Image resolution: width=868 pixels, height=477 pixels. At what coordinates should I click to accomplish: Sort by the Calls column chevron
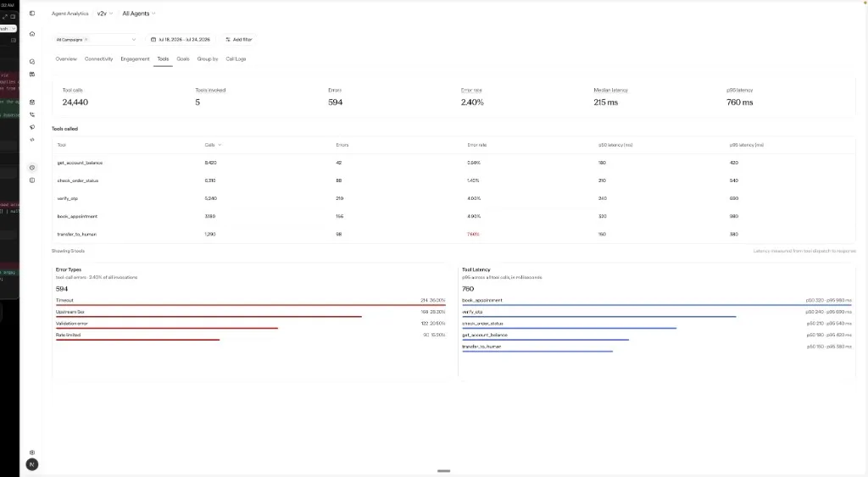(220, 145)
